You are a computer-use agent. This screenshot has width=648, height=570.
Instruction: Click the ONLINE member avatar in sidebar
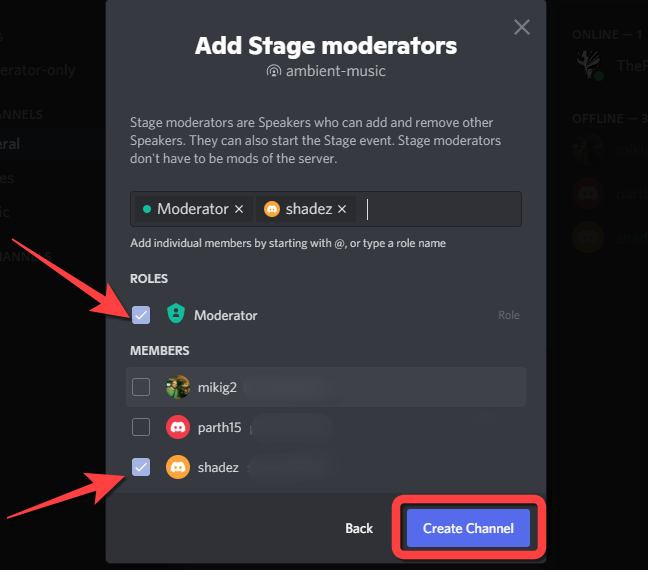588,65
